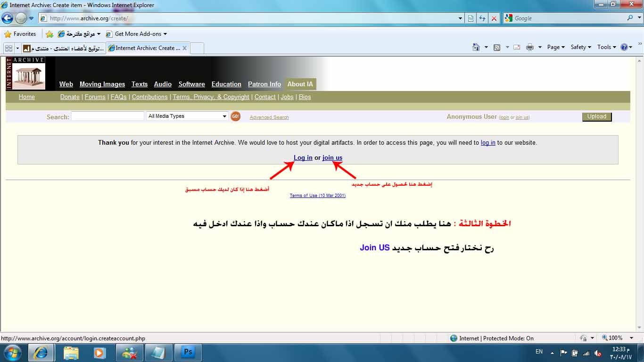The image size is (644, 362).
Task: Open the Get More Add-ons link
Action: 136,34
